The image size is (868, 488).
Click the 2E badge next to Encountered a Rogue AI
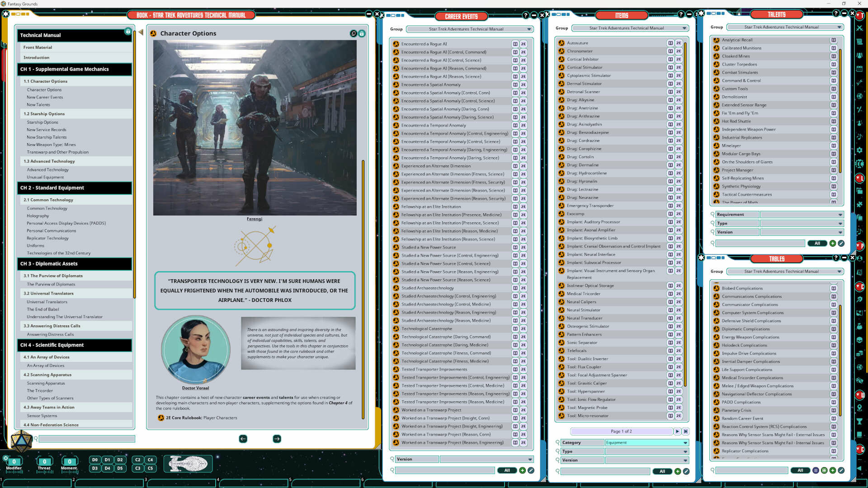click(523, 44)
